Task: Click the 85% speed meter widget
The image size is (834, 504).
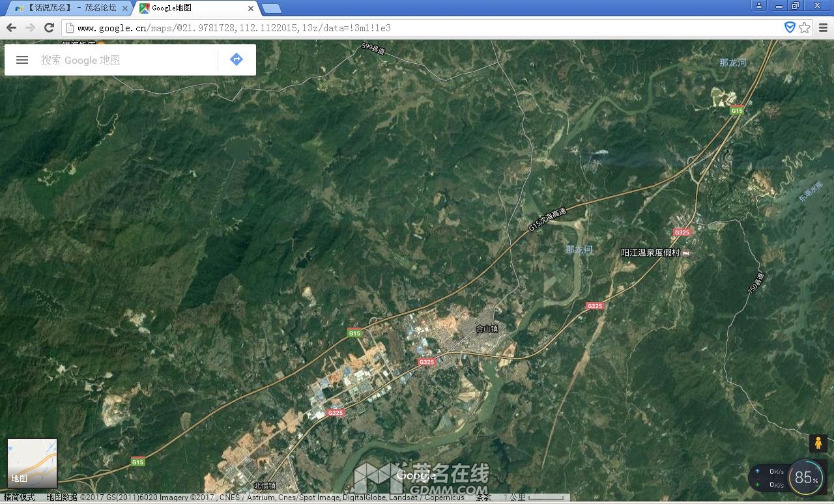Action: 805,478
